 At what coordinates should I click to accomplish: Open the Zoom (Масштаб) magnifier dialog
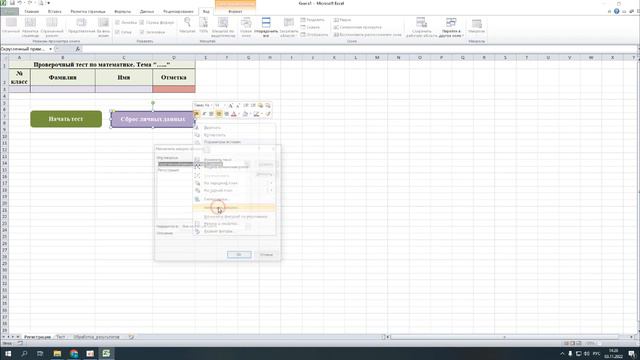187,25
